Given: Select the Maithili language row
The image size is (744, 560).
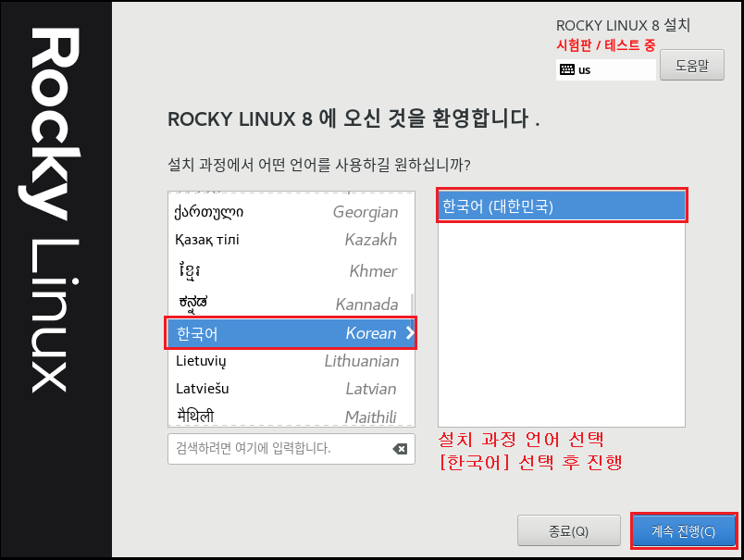Looking at the screenshot, I should click(x=291, y=417).
